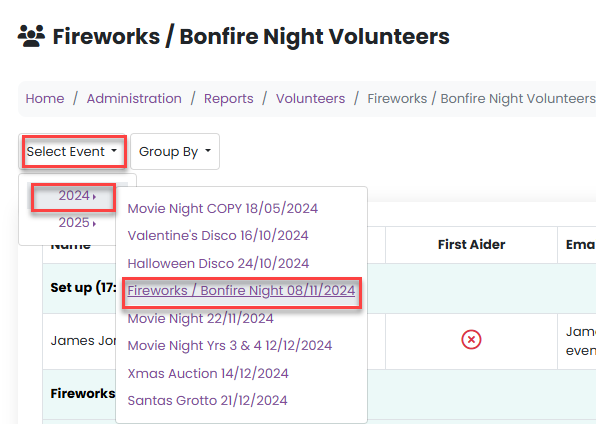The width and height of the screenshot is (596, 424).
Task: Choose Halloween Disco 24/10/2024
Action: [218, 264]
